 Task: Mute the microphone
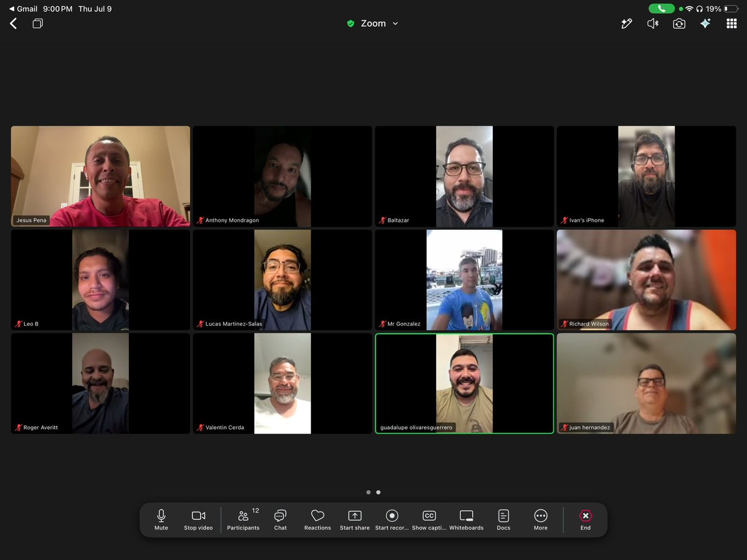click(x=161, y=520)
